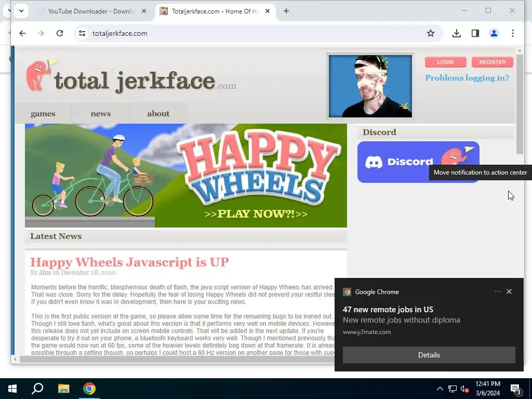This screenshot has height=399, width=532.
Task: Click the horizontal scrollbar left arrow
Action: (15, 359)
